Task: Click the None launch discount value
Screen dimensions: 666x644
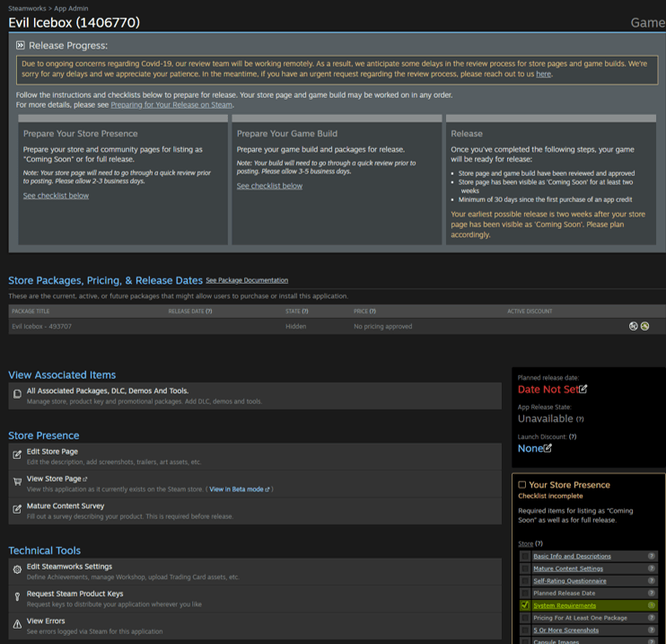Action: point(530,448)
